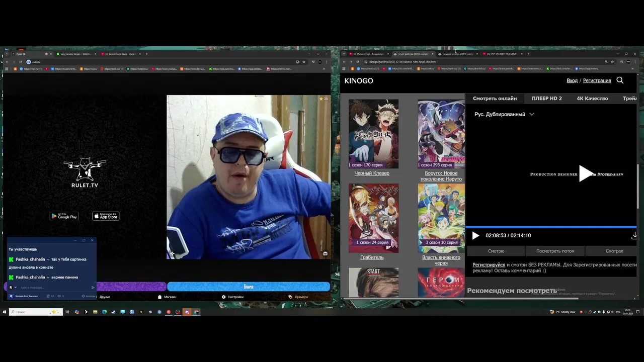
Task: Click zoom magnifier icon in kinogo address bar
Action: (x=606, y=62)
